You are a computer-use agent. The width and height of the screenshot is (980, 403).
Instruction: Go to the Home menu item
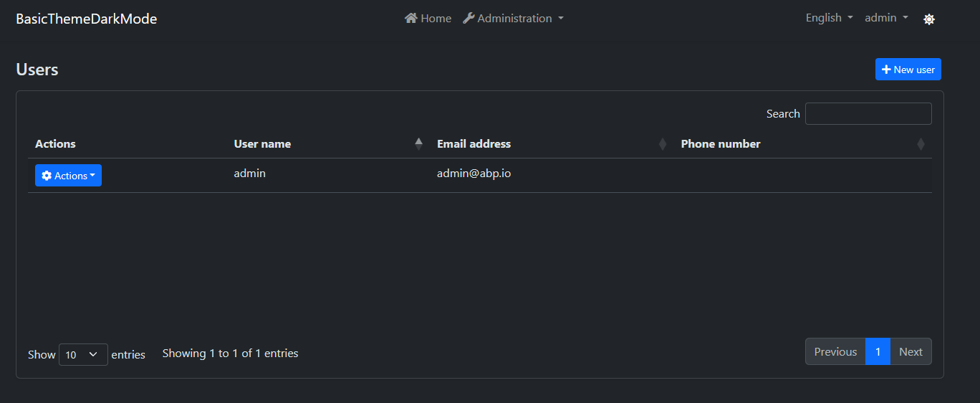436,18
